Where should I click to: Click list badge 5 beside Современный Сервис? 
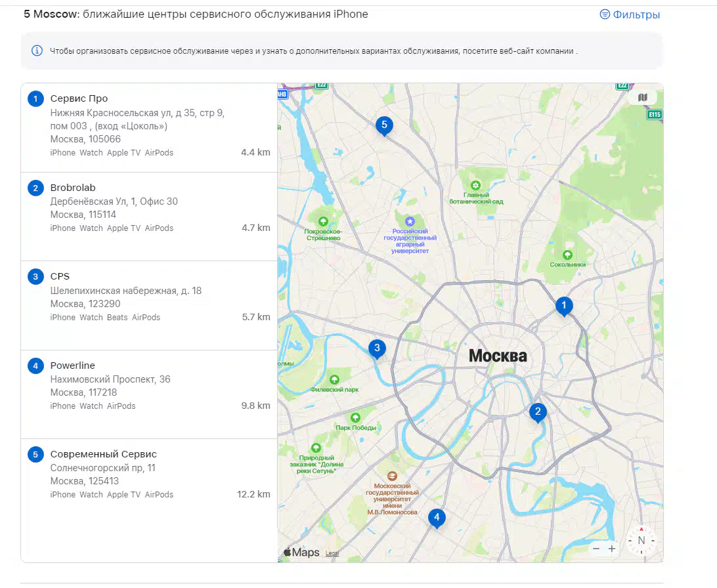[35, 454]
